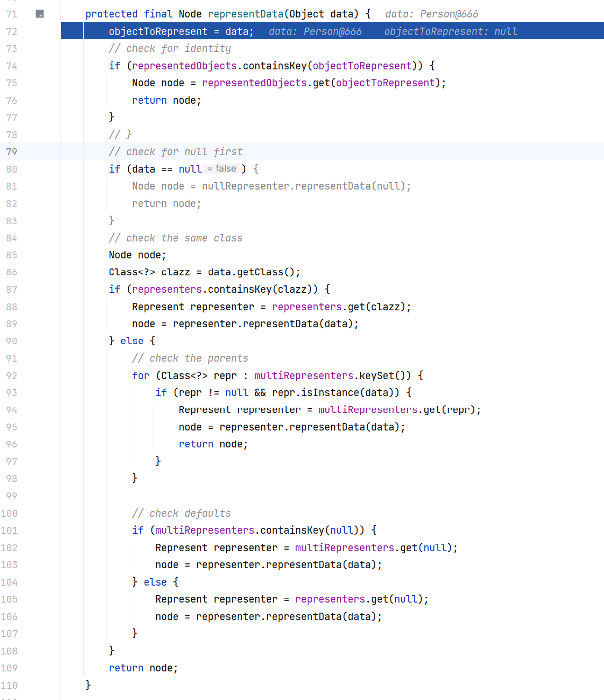Click 'multiRepresenters.get(null)' on line 102
Image resolution: width=604 pixels, height=700 pixels.
373,548
